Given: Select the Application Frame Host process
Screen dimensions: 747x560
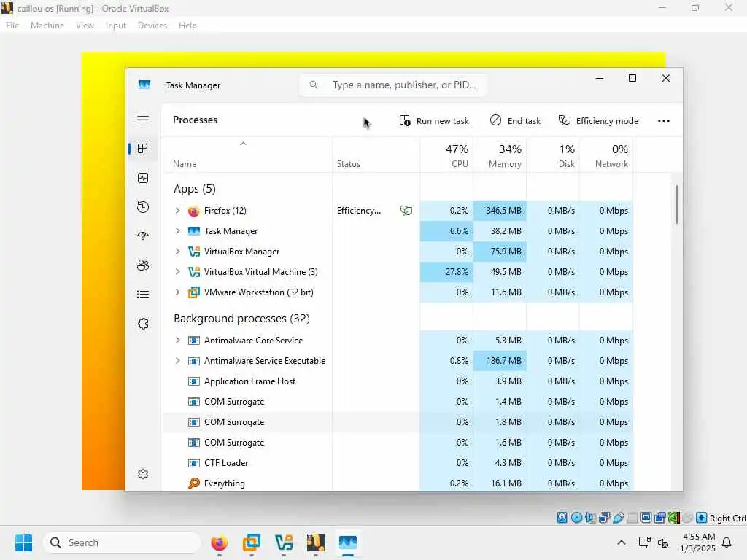Looking at the screenshot, I should point(398,381).
